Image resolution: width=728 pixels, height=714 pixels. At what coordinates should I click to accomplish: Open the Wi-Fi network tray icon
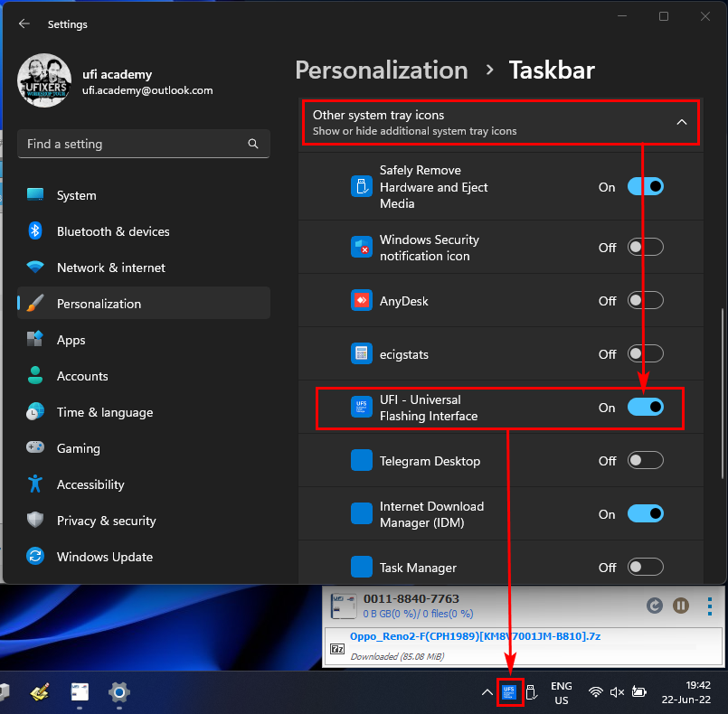[596, 692]
